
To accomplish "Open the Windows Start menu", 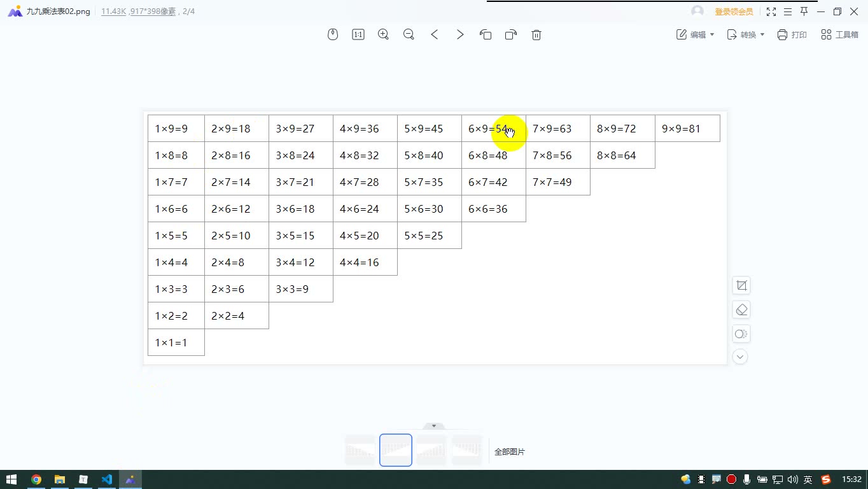I will tap(11, 479).
